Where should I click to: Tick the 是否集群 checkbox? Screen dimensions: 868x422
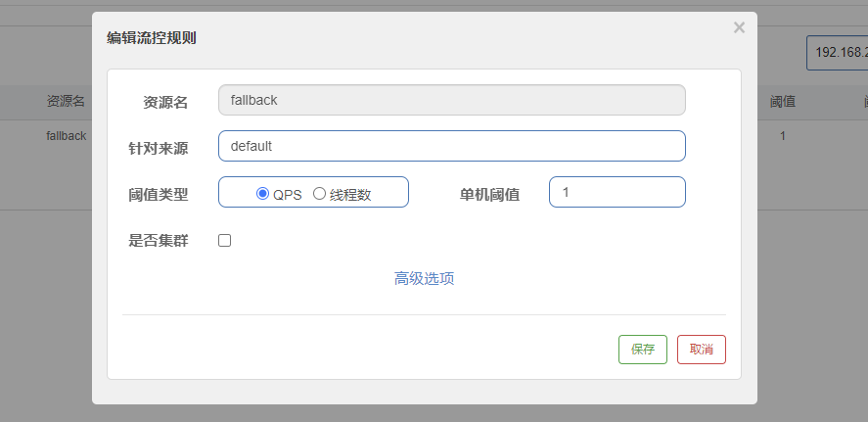tap(224, 240)
